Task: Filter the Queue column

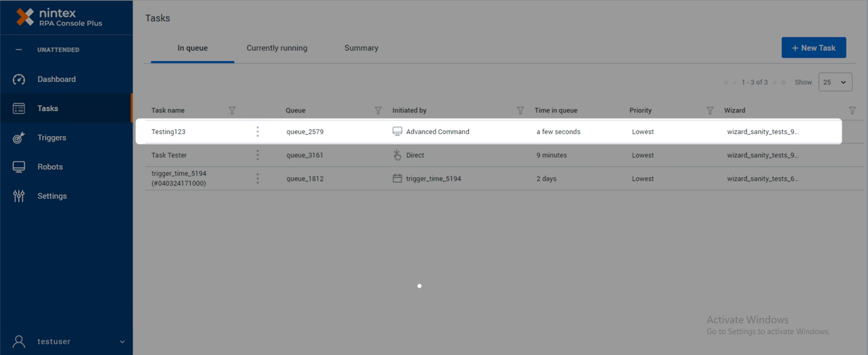Action: (378, 110)
